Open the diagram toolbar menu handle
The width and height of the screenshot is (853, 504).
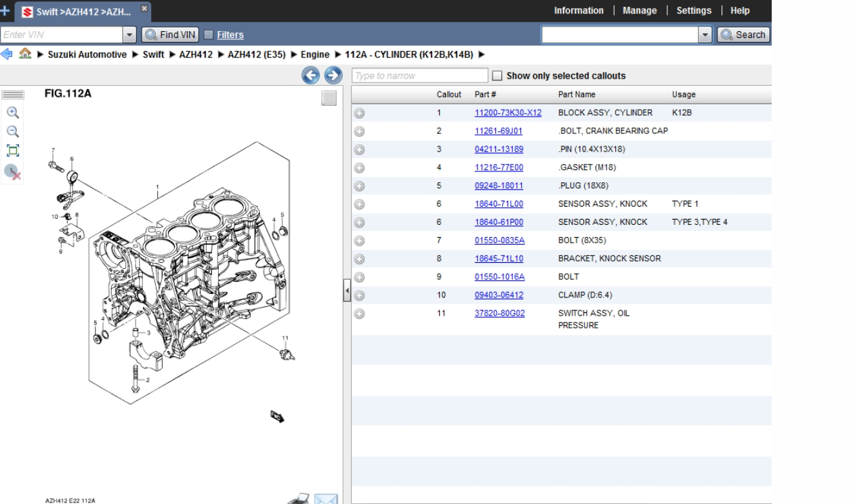point(13,95)
